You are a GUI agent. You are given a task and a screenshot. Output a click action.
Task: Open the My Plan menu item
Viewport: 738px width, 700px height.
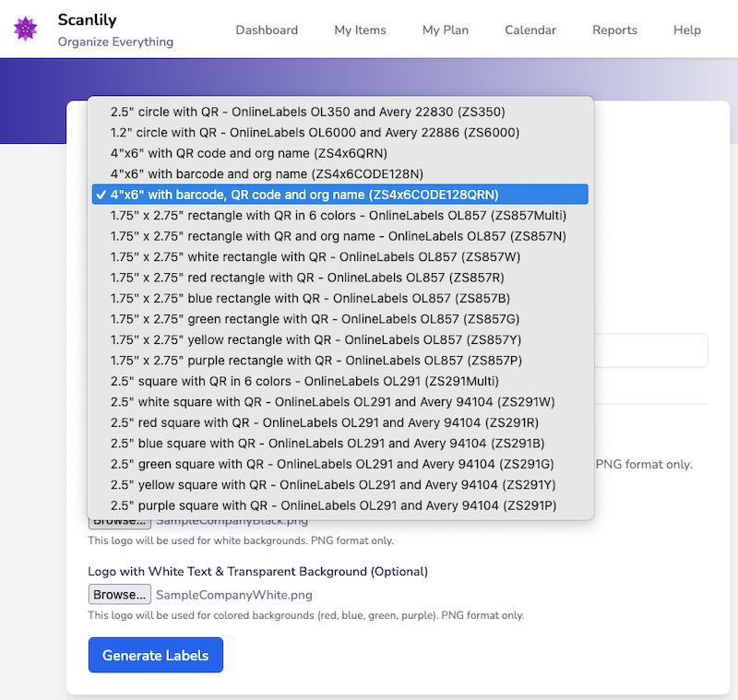click(x=446, y=30)
